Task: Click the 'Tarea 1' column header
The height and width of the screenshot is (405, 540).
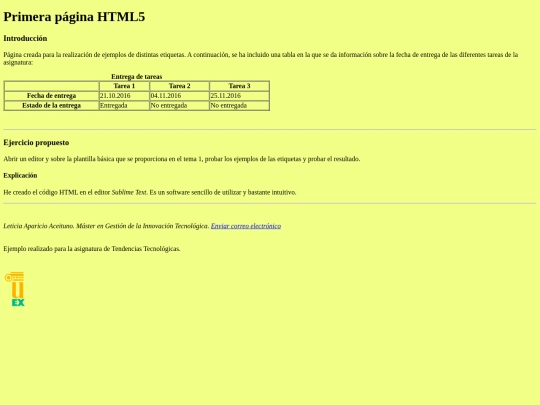Action: (x=124, y=86)
